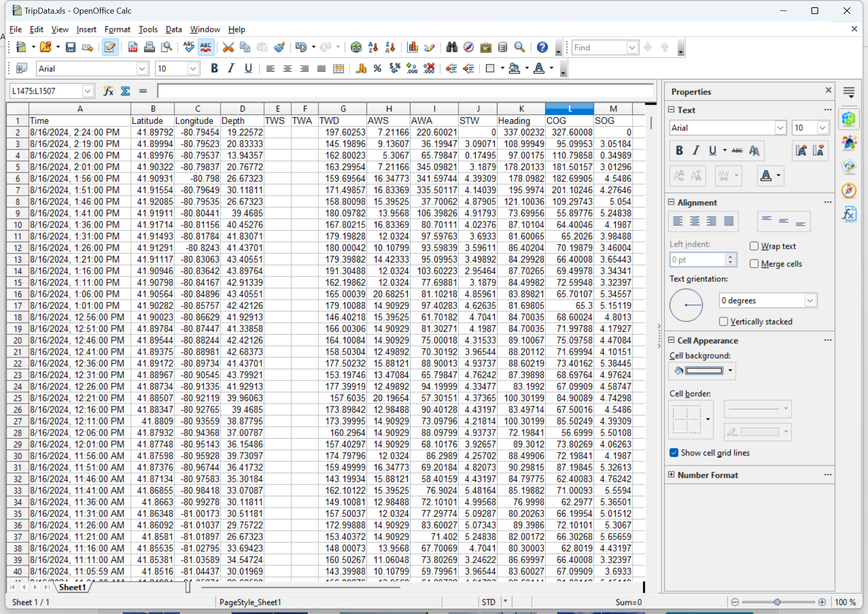Open the Insert menu

click(x=86, y=29)
